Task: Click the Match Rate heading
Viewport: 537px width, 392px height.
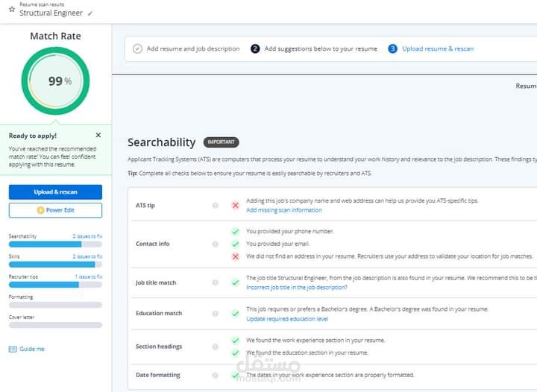Action: click(55, 36)
